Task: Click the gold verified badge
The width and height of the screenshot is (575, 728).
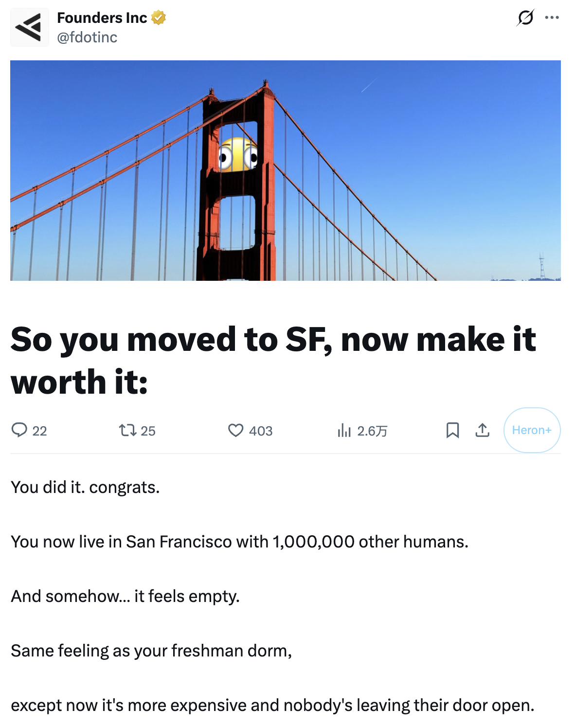Action: click(159, 18)
